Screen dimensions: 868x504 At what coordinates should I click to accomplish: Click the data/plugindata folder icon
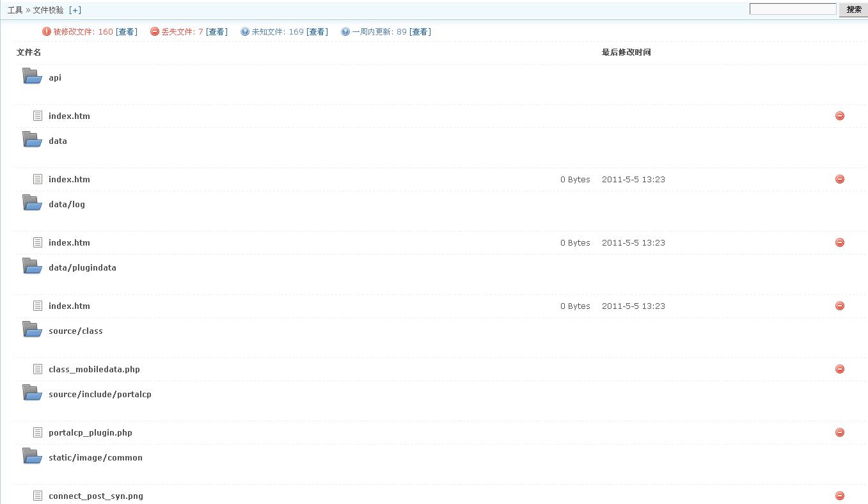[33, 266]
